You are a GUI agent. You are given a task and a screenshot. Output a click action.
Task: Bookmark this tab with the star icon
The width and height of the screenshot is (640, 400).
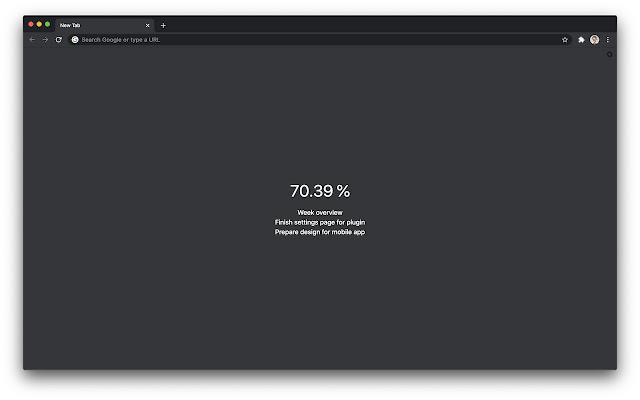pyautogui.click(x=565, y=40)
